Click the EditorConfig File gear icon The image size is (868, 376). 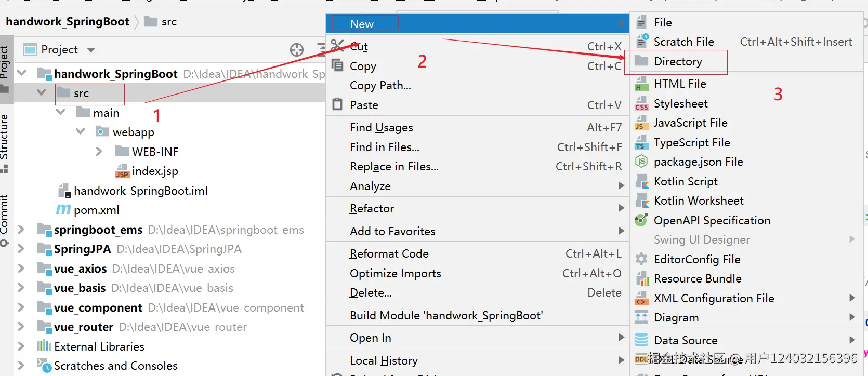tap(642, 259)
